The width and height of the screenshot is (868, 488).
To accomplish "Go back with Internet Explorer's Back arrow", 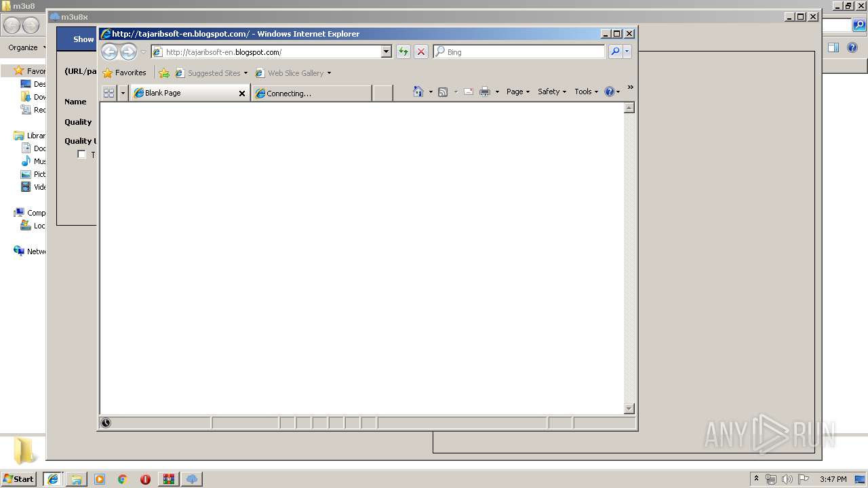I will [109, 52].
